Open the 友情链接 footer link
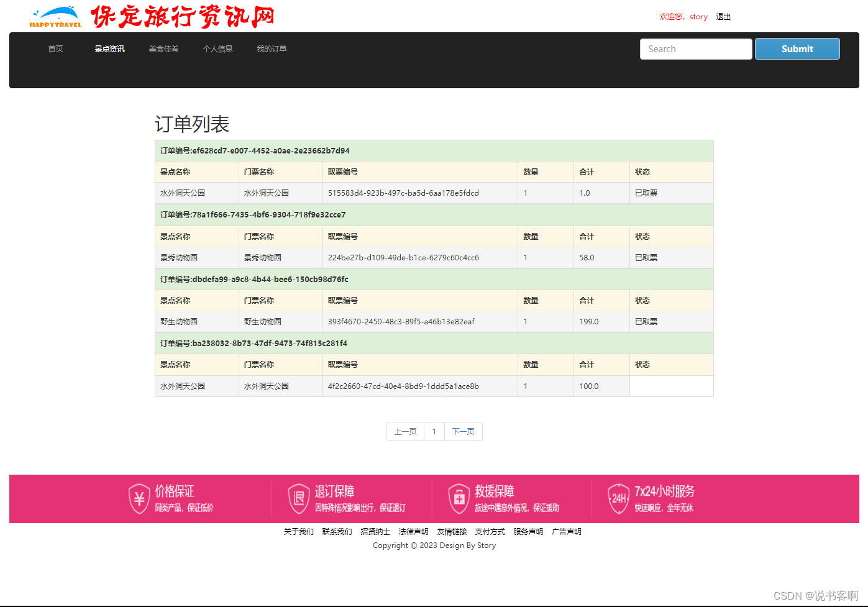 (x=452, y=532)
